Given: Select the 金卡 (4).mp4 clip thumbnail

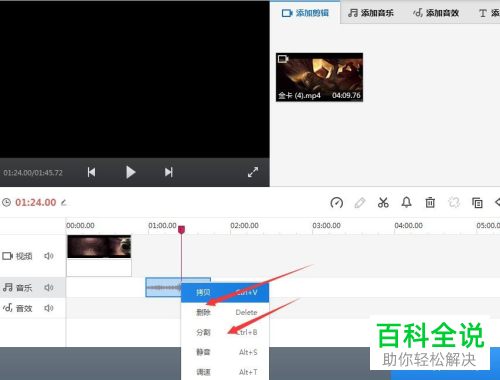Looking at the screenshot, I should (319, 77).
